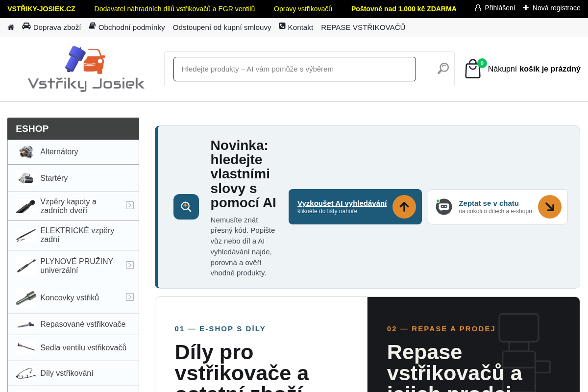The height and width of the screenshot is (392, 588).
Task: Click the cart item count badge
Action: [x=482, y=63]
